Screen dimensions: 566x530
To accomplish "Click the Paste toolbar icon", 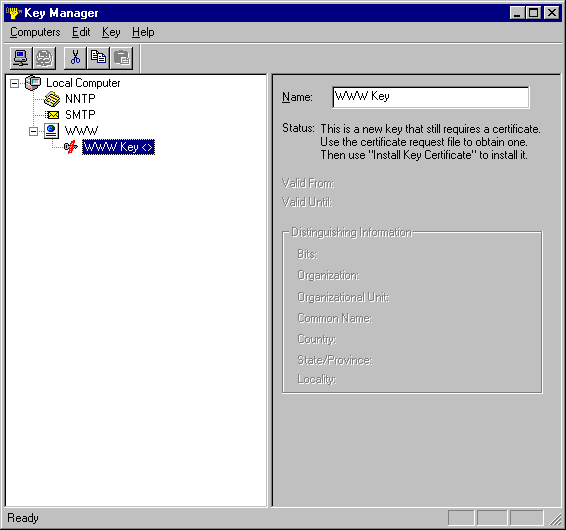I will [x=122, y=58].
